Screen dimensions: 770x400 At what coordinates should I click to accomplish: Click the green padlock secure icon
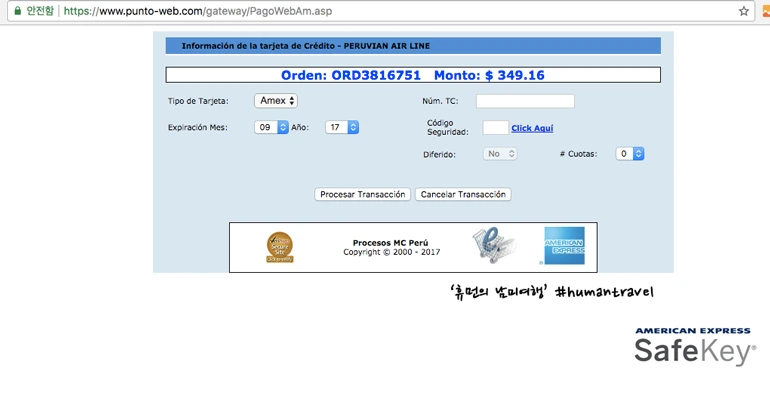coord(18,11)
